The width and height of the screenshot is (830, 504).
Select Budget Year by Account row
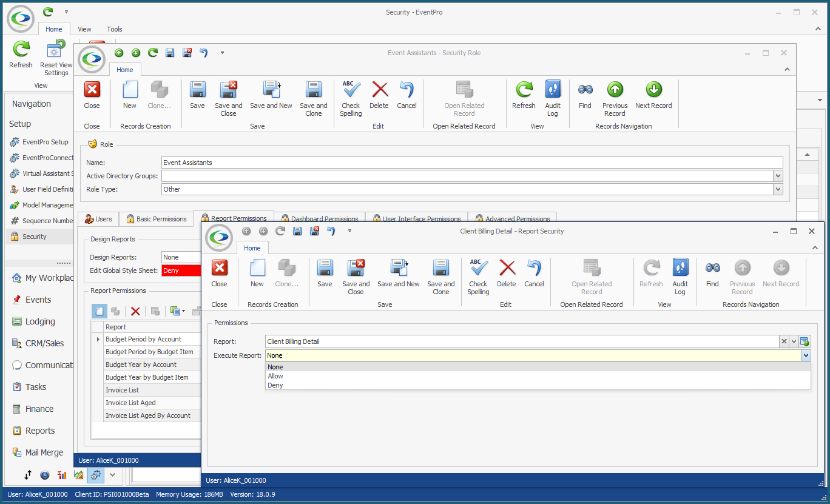click(x=152, y=365)
